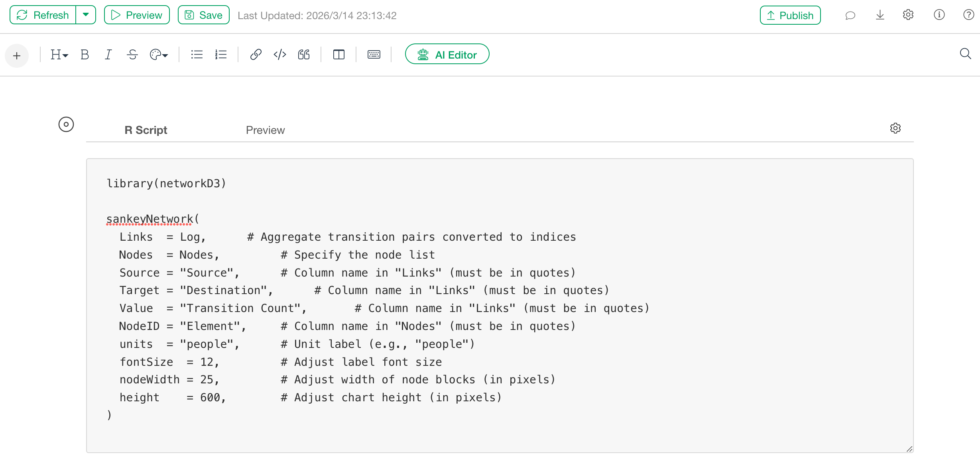Switch to the R Script tab

[146, 130]
